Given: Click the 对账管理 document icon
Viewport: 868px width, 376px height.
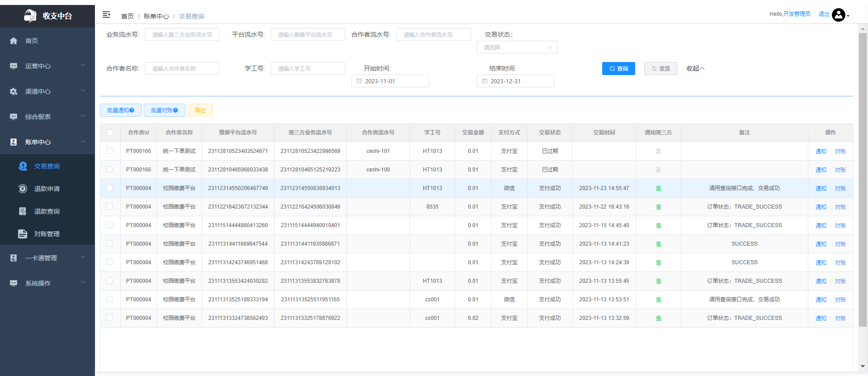Looking at the screenshot, I should coord(23,234).
